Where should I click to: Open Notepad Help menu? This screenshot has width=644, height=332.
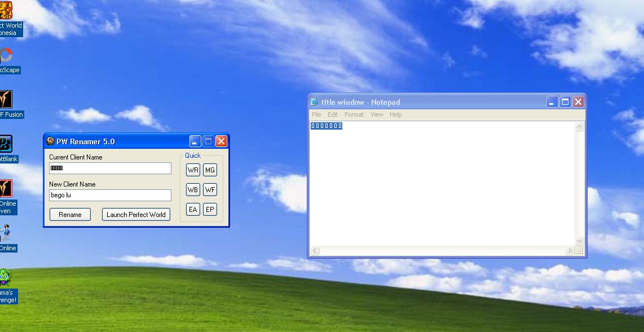pyautogui.click(x=395, y=114)
